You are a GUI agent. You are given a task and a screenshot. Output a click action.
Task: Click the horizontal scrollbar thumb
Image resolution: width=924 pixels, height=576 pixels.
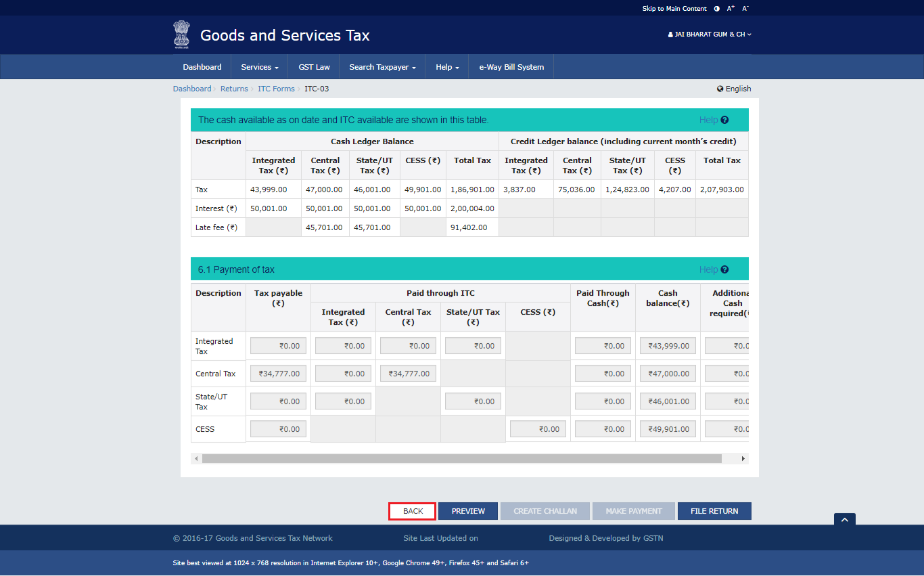[x=462, y=459]
